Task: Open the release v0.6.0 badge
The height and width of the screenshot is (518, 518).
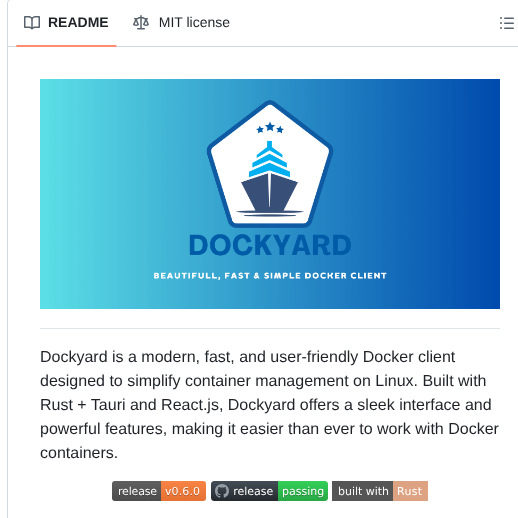Action: [x=159, y=491]
